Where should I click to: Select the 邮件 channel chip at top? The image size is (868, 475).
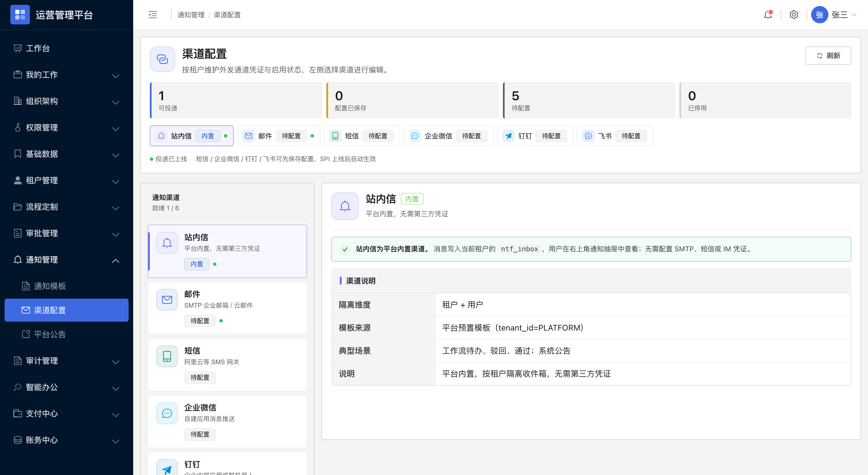tap(278, 136)
